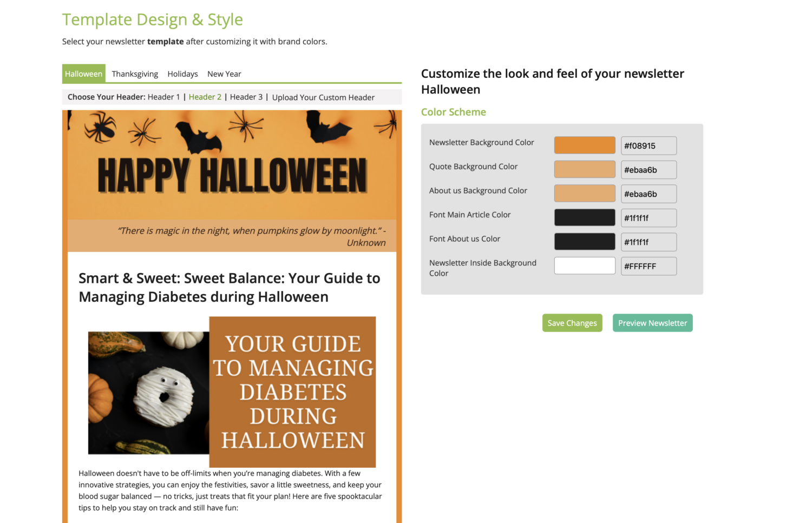The height and width of the screenshot is (523, 812).
Task: Click the diabetes guide article image
Action: point(232,392)
